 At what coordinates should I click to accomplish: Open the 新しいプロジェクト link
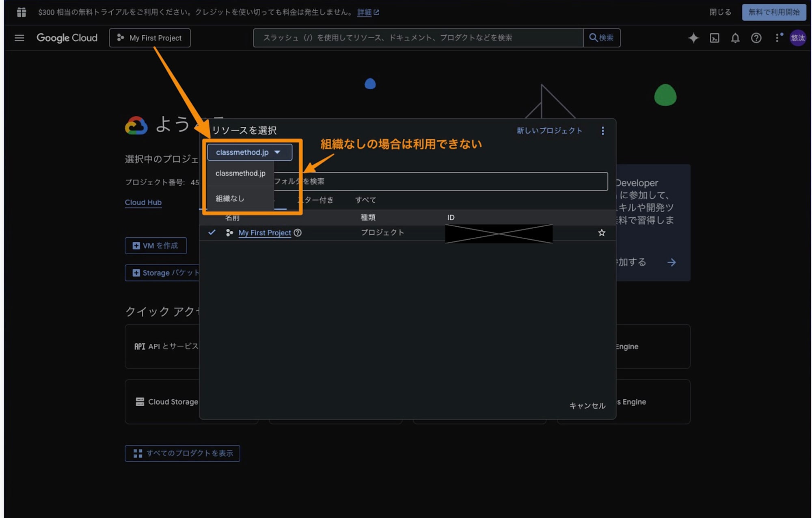(549, 131)
